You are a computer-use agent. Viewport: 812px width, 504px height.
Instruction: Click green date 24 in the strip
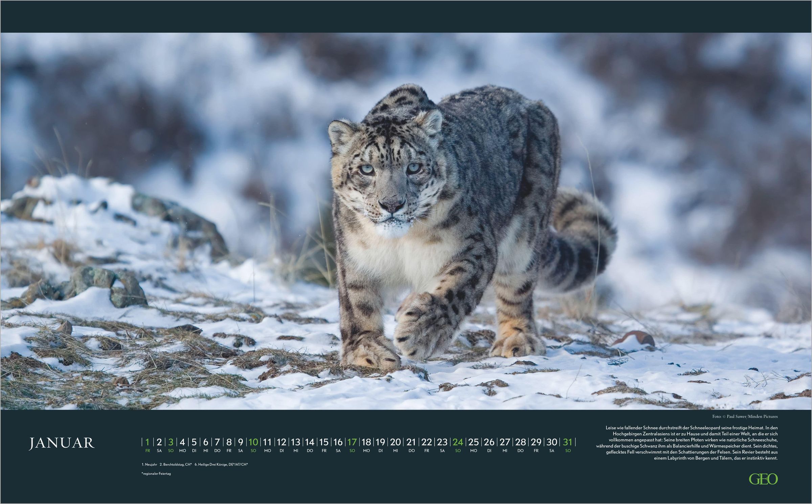[x=458, y=442]
